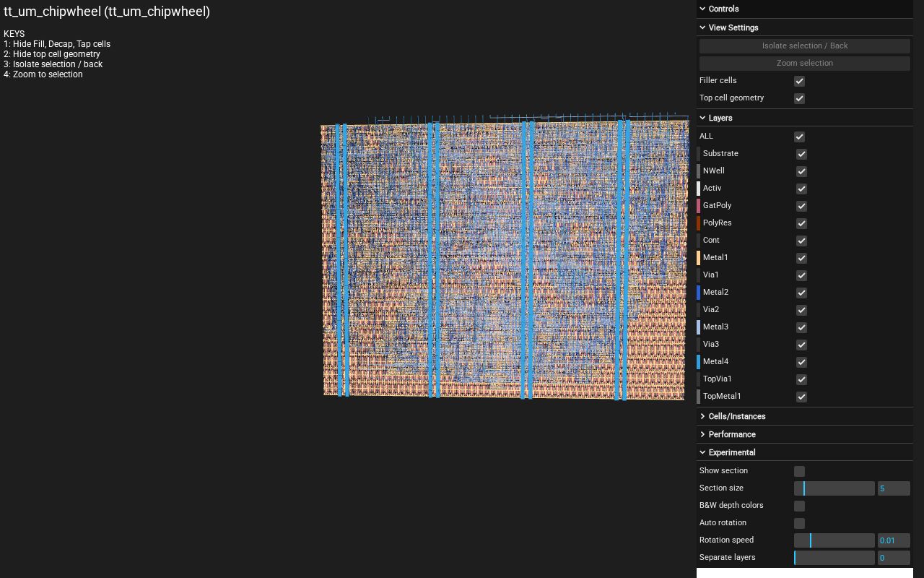924x578 pixels.
Task: Hide the Metal4 layer
Action: (x=801, y=362)
